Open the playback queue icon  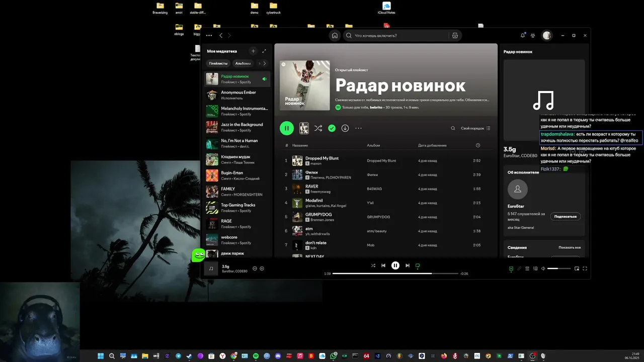(527, 268)
